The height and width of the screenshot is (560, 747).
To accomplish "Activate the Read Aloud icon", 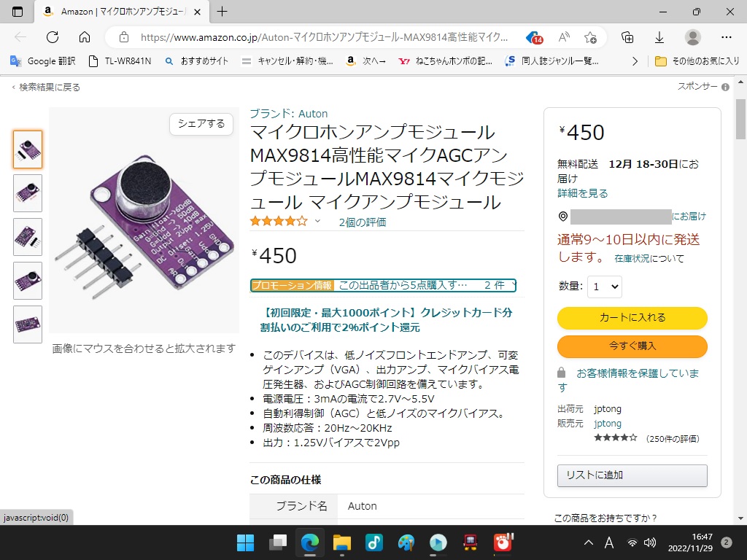I will (x=564, y=37).
